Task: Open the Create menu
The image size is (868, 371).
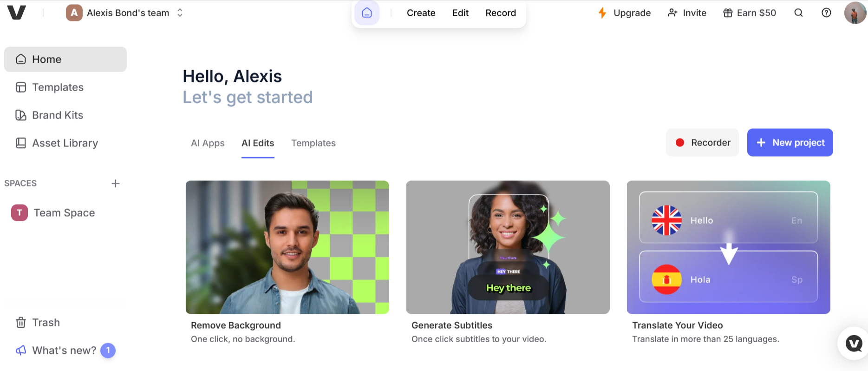Action: (x=421, y=13)
